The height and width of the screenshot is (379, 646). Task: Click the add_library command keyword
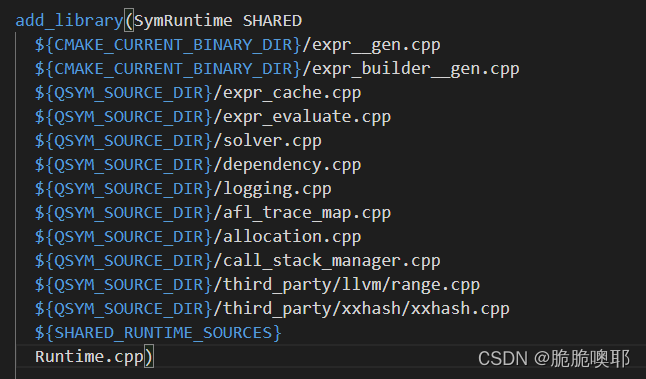[69, 21]
